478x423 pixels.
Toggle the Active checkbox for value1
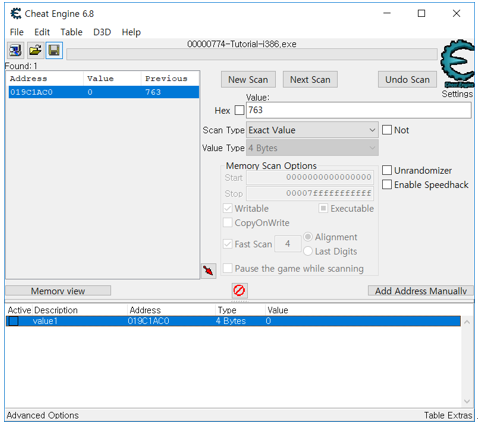click(x=14, y=321)
